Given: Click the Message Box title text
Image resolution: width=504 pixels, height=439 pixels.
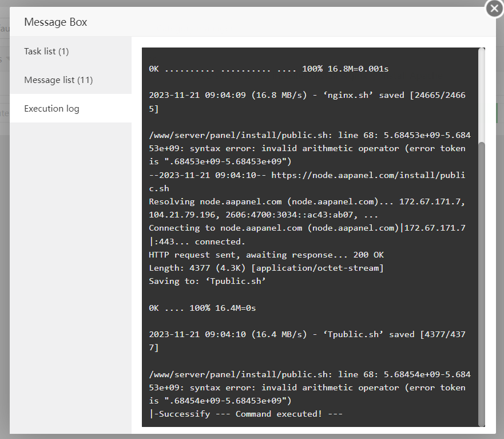Looking at the screenshot, I should 55,22.
